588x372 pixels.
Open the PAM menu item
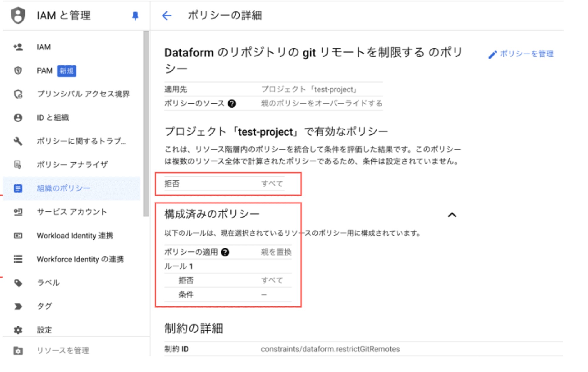(x=71, y=71)
